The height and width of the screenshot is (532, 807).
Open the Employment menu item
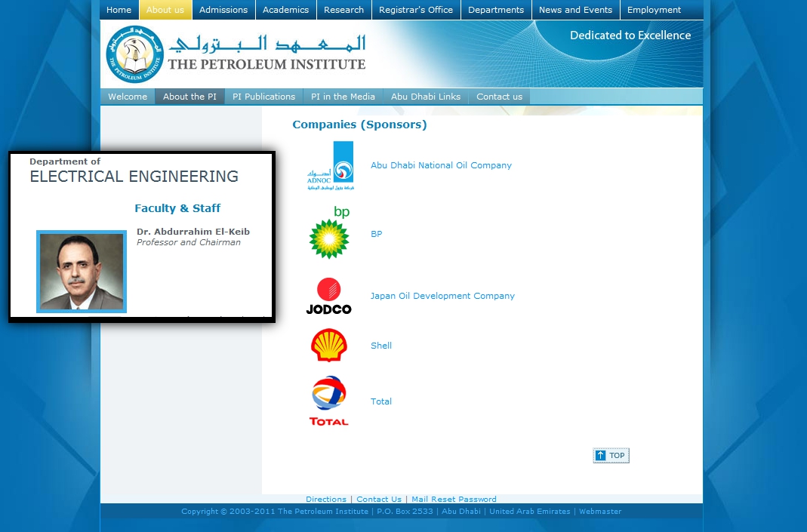654,10
